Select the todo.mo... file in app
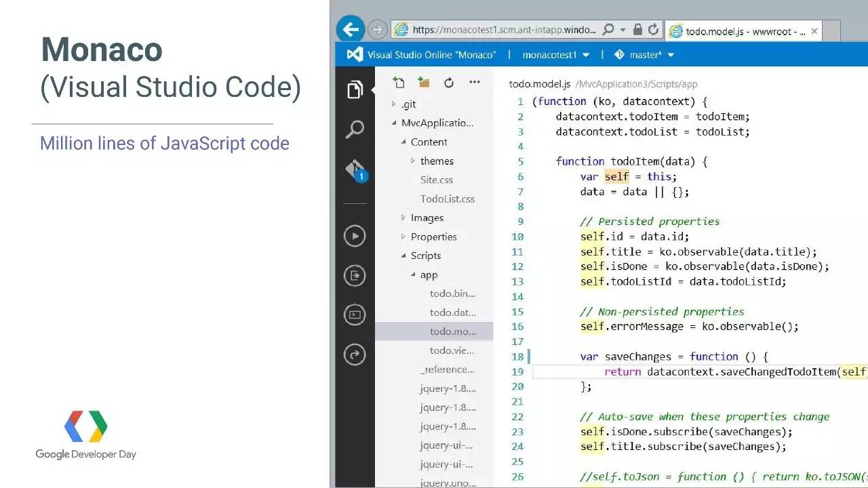868x488 pixels. point(434,331)
